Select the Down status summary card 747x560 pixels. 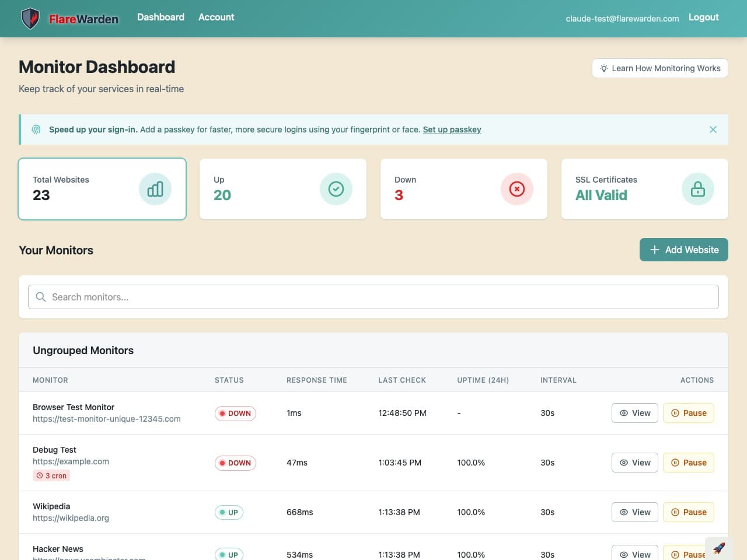pyautogui.click(x=464, y=189)
